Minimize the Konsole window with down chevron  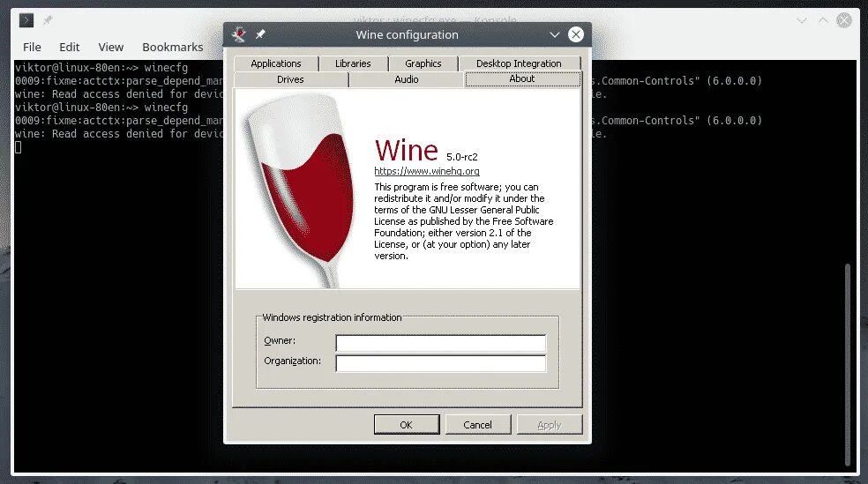802,20
